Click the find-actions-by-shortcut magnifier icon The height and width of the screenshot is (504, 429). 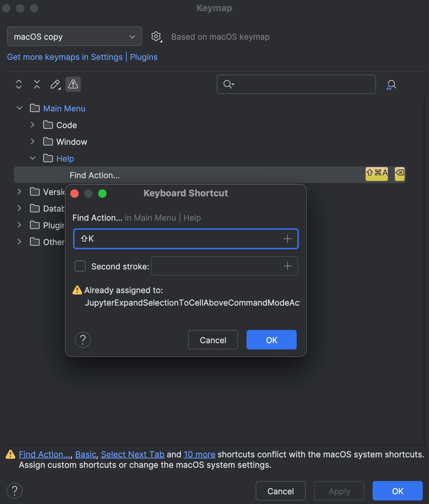click(391, 84)
